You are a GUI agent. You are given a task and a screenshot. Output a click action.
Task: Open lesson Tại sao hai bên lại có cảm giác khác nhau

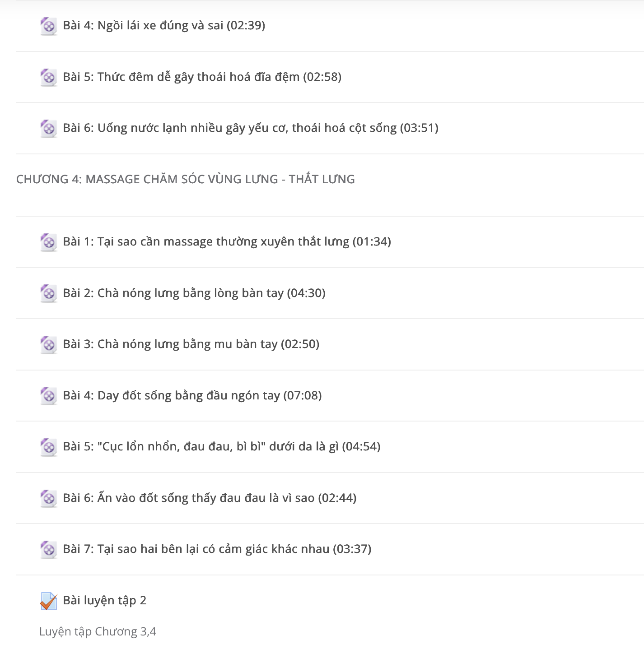(217, 549)
